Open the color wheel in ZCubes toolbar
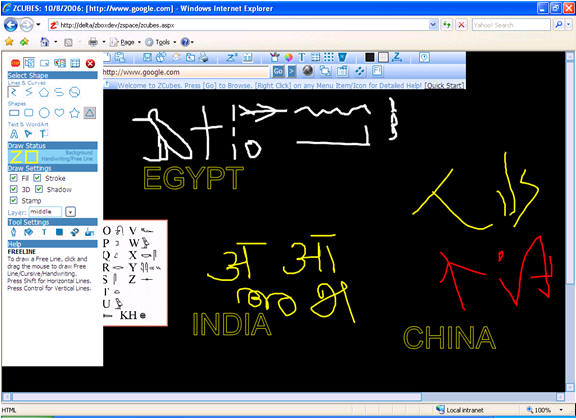The image size is (576, 420). 288,57
